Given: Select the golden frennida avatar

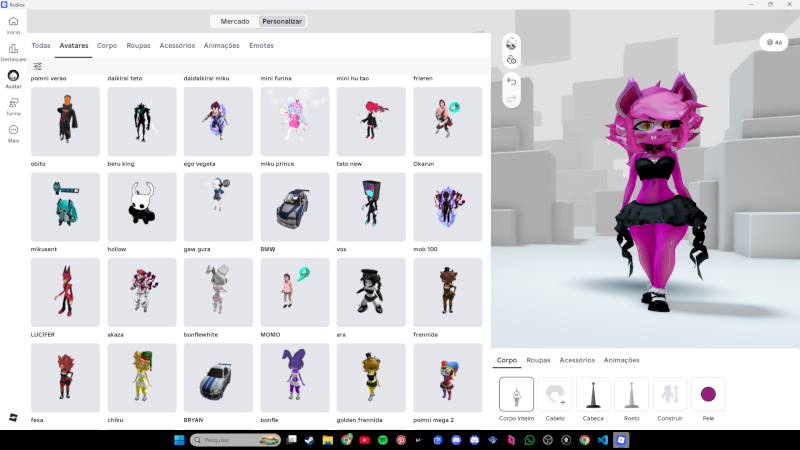Looking at the screenshot, I should (x=371, y=378).
